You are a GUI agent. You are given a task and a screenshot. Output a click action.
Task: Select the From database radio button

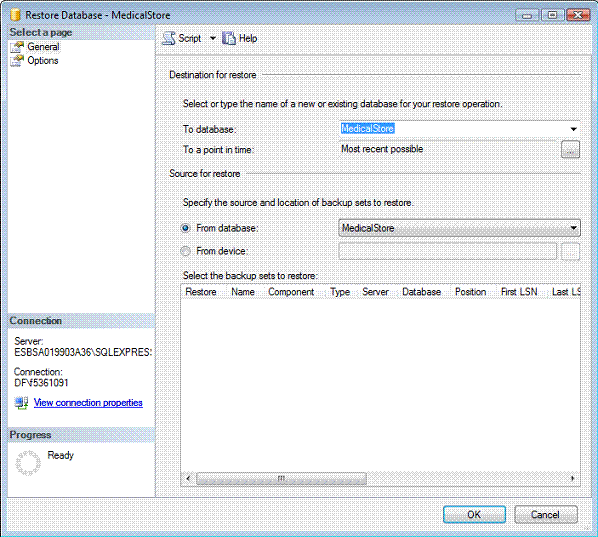click(x=185, y=228)
